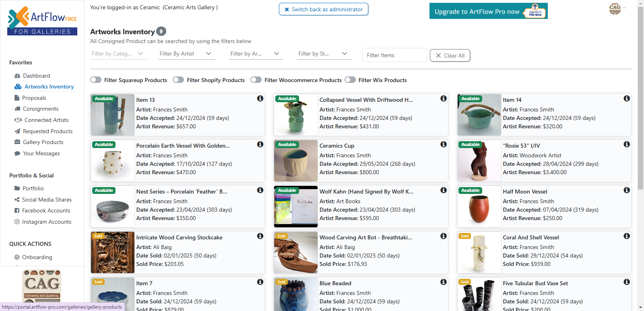Expand the Filter by Category dropdown
The image size is (644, 311).
coord(118,54)
